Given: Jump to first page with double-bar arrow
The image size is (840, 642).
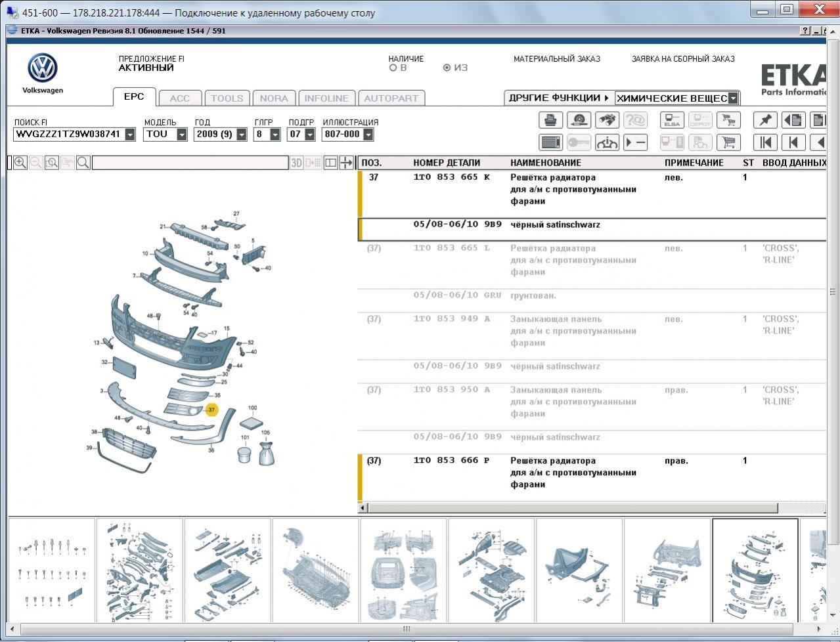Looking at the screenshot, I should coord(765,142).
